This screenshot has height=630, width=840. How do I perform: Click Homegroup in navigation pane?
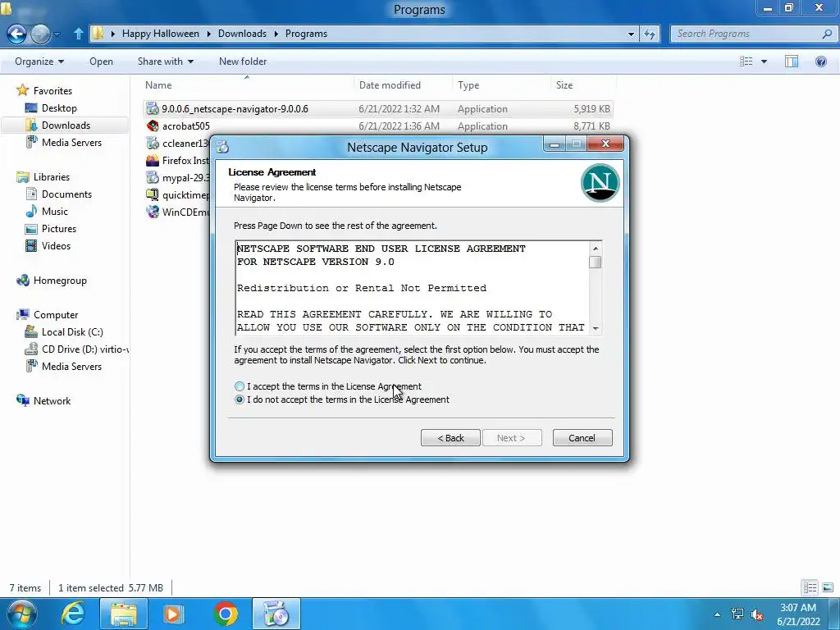(60, 281)
